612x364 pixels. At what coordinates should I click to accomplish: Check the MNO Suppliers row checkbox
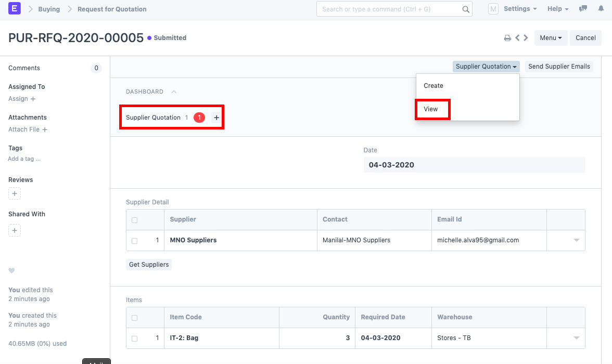pyautogui.click(x=135, y=241)
